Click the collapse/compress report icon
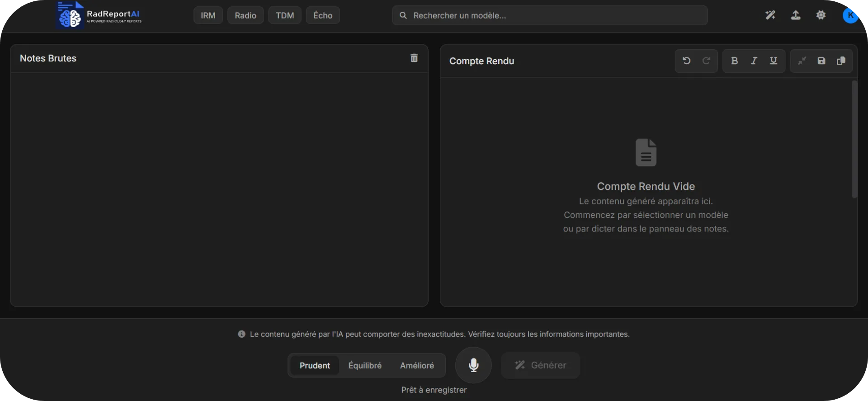This screenshot has width=868, height=401. (x=802, y=61)
